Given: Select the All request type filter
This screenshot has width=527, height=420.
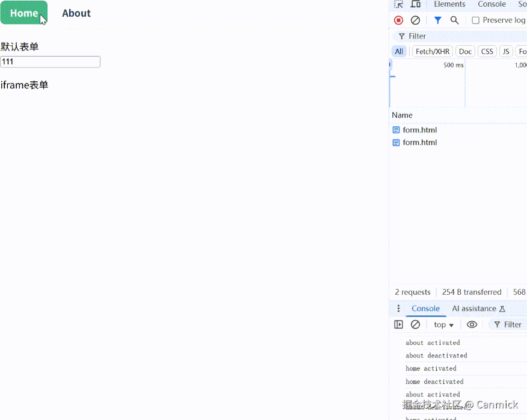Looking at the screenshot, I should 399,52.
